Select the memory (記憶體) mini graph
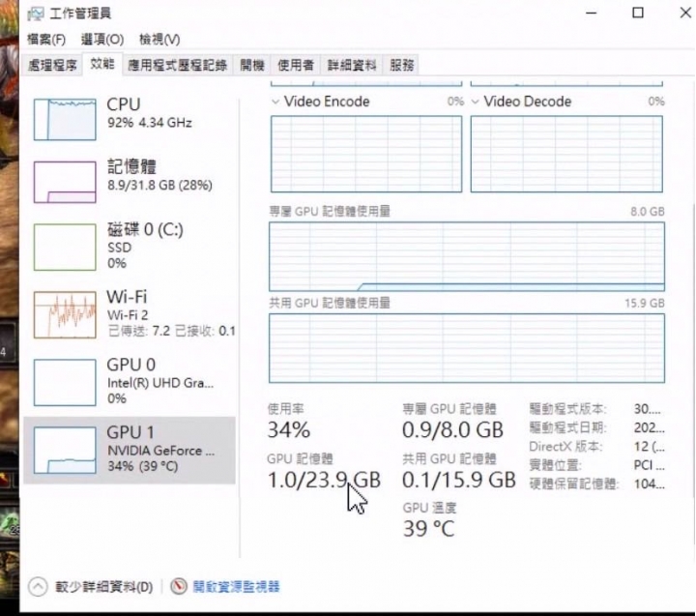Image resolution: width=696 pixels, height=616 pixels. click(x=65, y=182)
